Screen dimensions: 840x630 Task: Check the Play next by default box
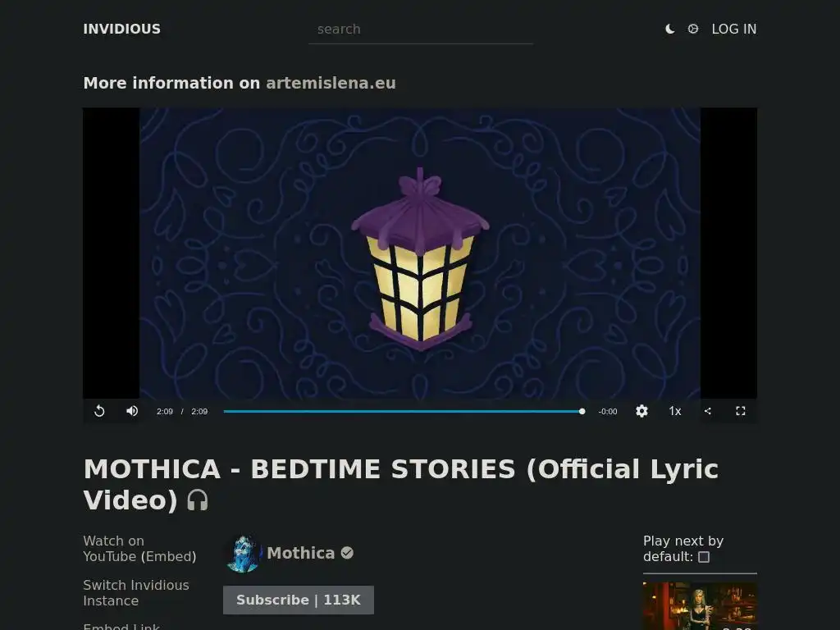pos(704,557)
